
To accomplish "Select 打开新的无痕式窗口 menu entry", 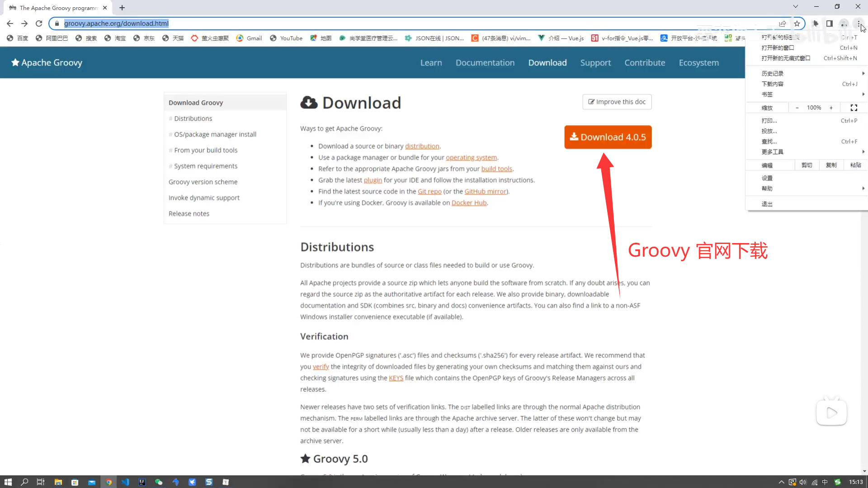I will pyautogui.click(x=786, y=58).
